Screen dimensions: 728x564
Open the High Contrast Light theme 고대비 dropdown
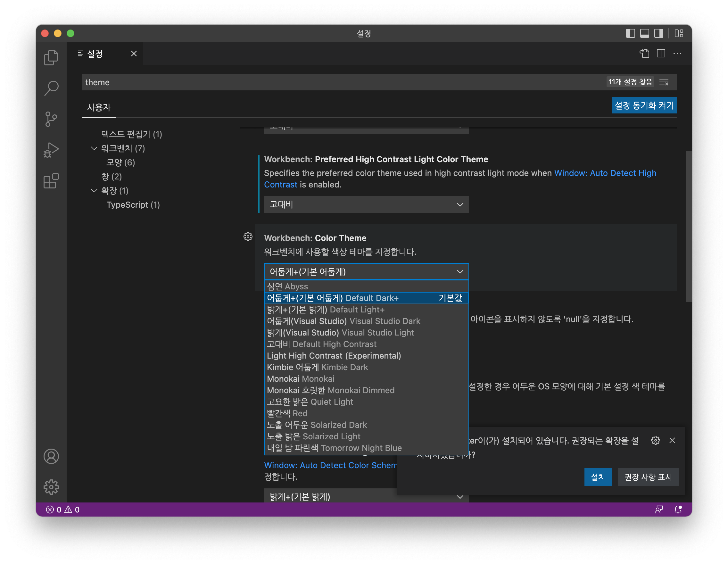[366, 204]
